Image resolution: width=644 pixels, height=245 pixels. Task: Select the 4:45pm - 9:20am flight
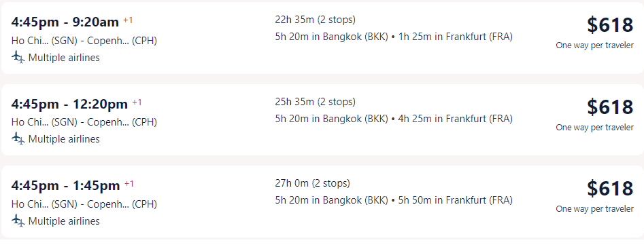click(x=322, y=38)
